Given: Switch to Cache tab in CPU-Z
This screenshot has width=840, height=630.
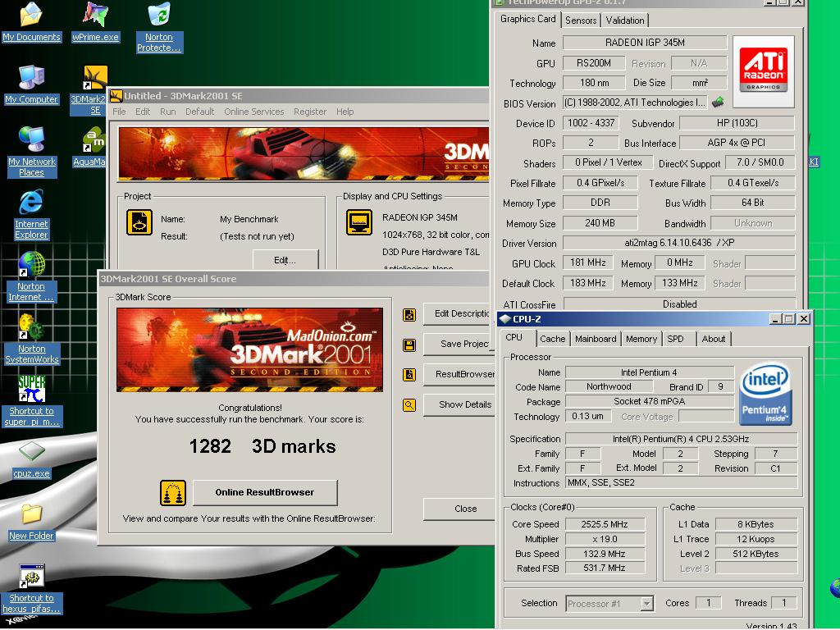Looking at the screenshot, I should click(x=552, y=339).
